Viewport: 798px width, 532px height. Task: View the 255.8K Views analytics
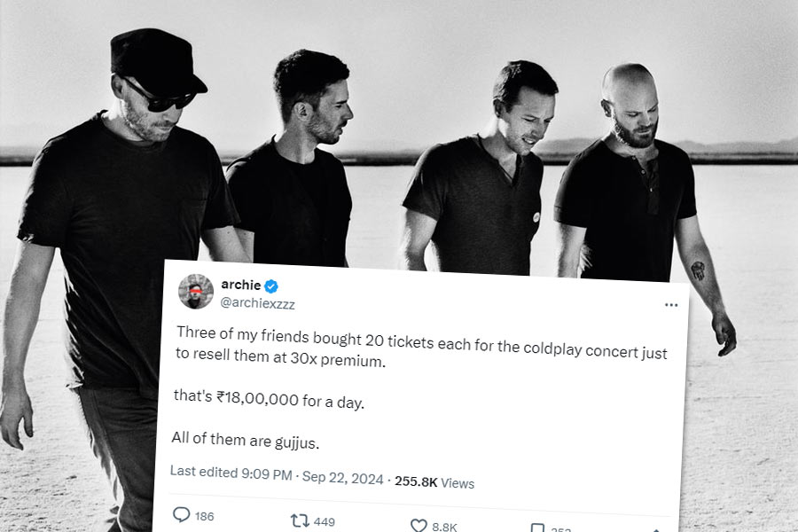[434, 482]
